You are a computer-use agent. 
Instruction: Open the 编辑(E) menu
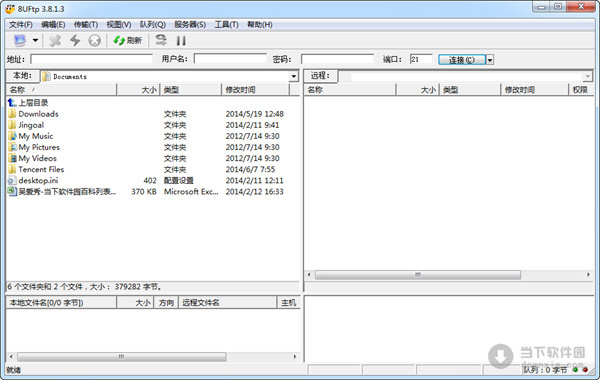[53, 24]
